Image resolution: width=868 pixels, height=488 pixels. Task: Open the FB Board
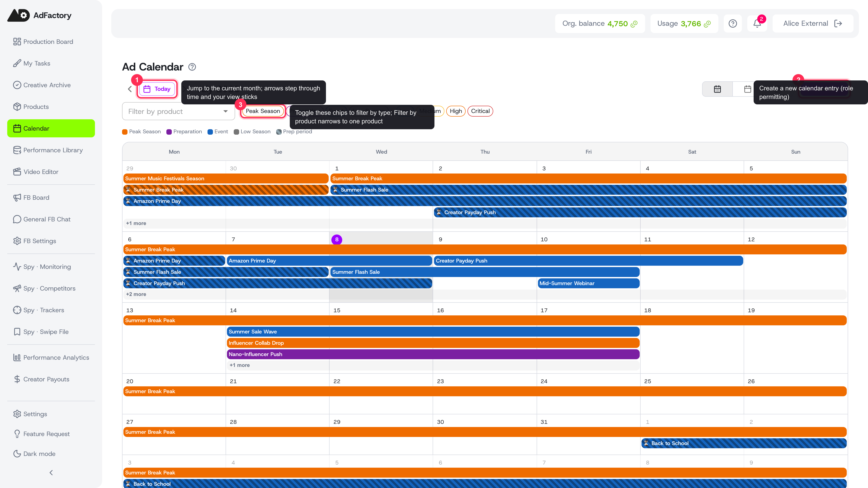coord(51,198)
